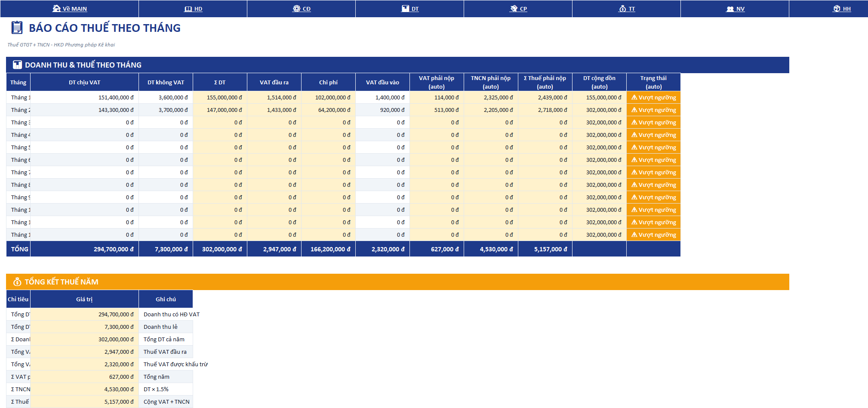Select cell 155,000,000 đ under Σ DT
This screenshot has height=408, width=868.
pos(220,98)
